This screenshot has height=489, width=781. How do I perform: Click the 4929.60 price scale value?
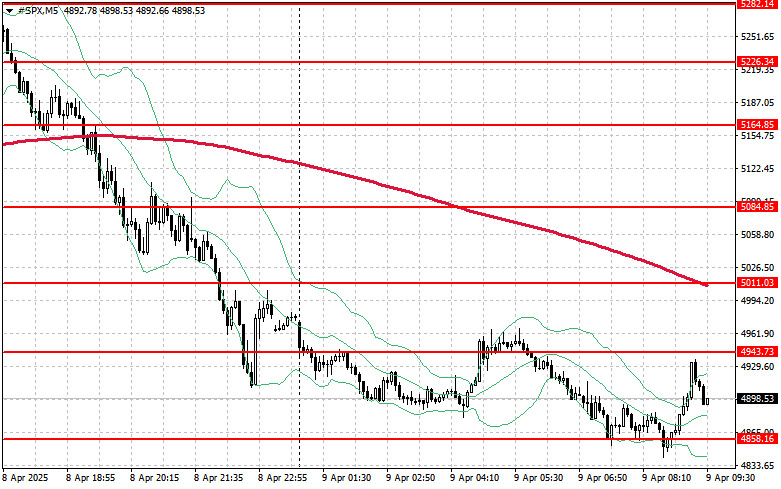click(x=758, y=367)
